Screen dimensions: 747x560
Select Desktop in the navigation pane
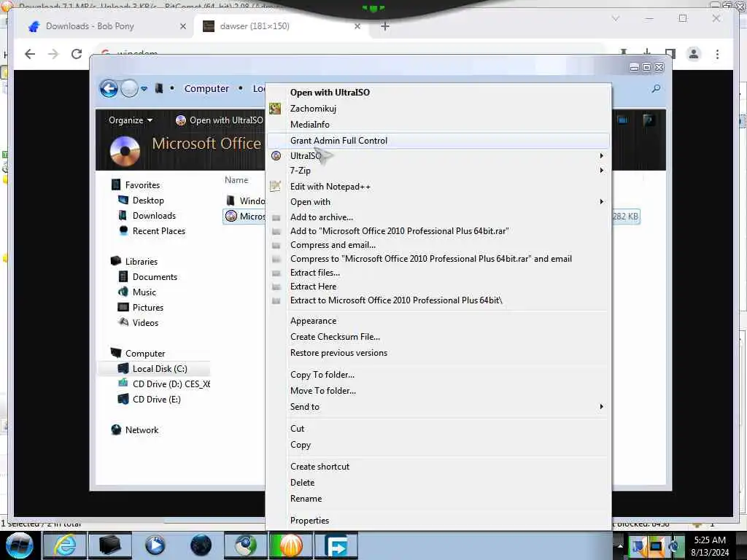(x=148, y=201)
